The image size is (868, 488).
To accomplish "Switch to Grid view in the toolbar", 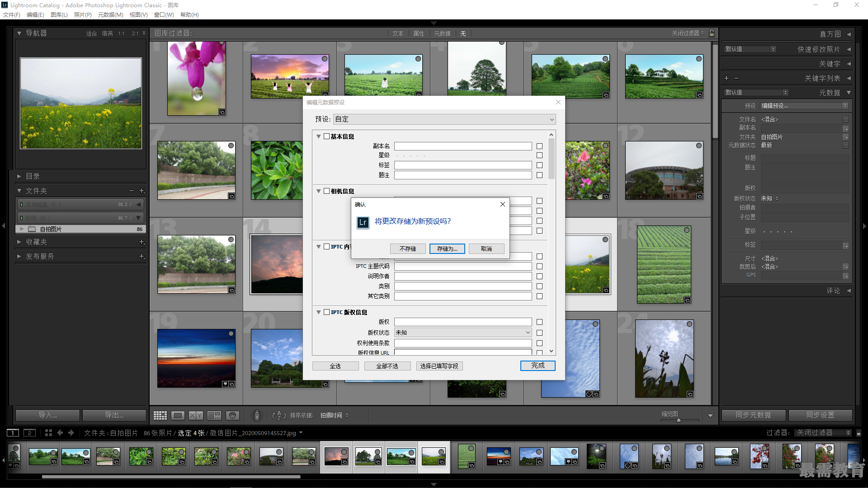I will click(x=160, y=415).
